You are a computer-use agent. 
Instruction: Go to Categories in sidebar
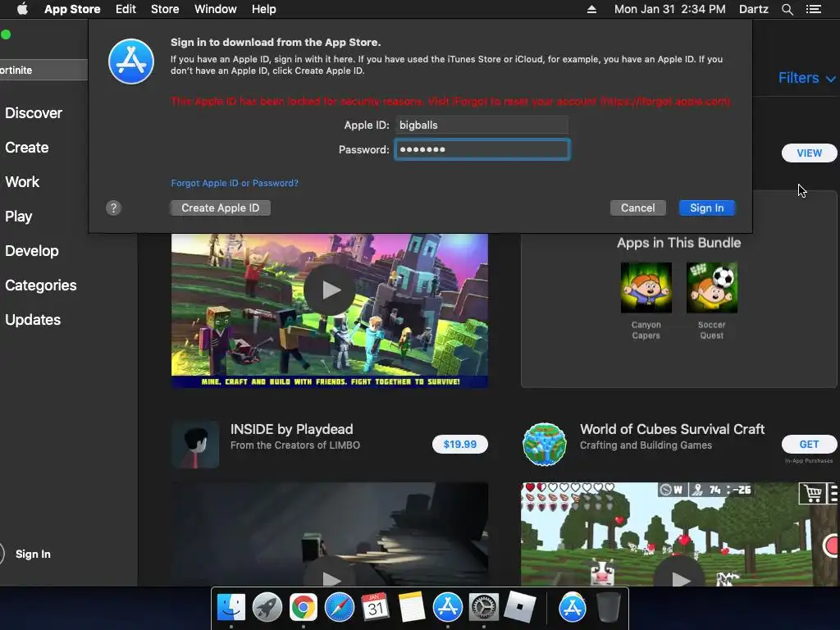click(41, 285)
